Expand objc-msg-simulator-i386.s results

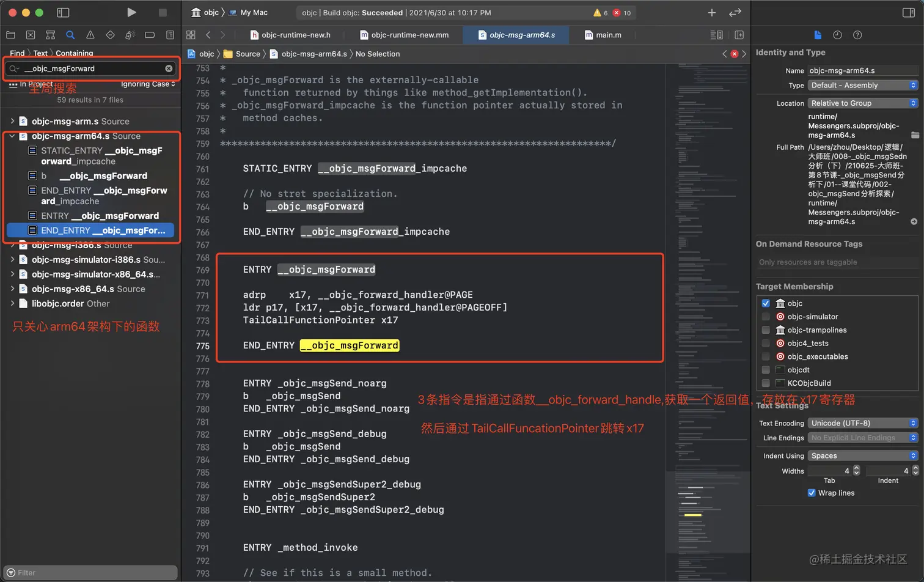pos(12,259)
